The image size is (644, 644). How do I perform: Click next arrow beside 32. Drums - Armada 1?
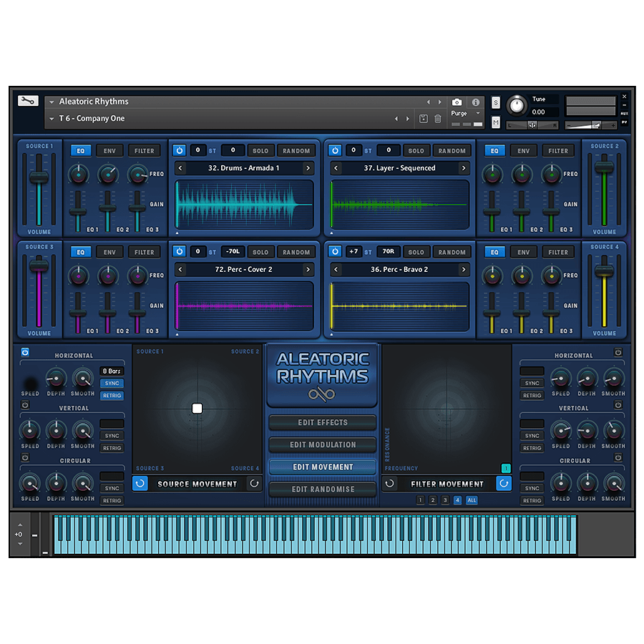pyautogui.click(x=308, y=168)
